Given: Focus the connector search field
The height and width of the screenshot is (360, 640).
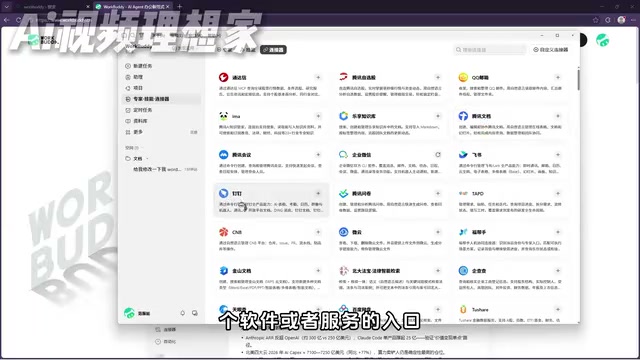Looking at the screenshot, I should tap(490, 50).
